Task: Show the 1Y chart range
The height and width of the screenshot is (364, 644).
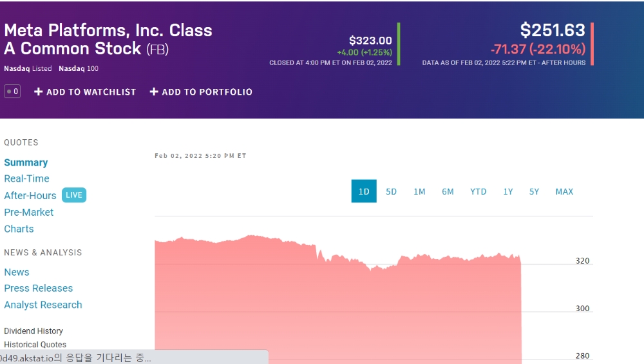Action: point(508,191)
